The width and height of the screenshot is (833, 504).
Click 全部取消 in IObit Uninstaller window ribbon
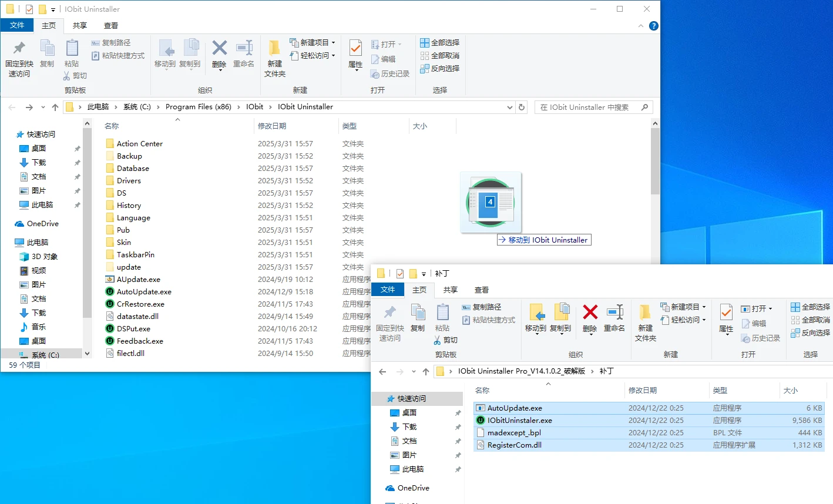tap(440, 56)
